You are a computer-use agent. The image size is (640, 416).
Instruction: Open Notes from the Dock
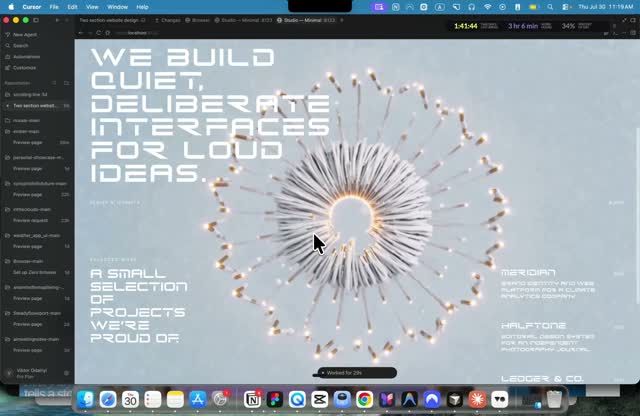click(x=175, y=399)
